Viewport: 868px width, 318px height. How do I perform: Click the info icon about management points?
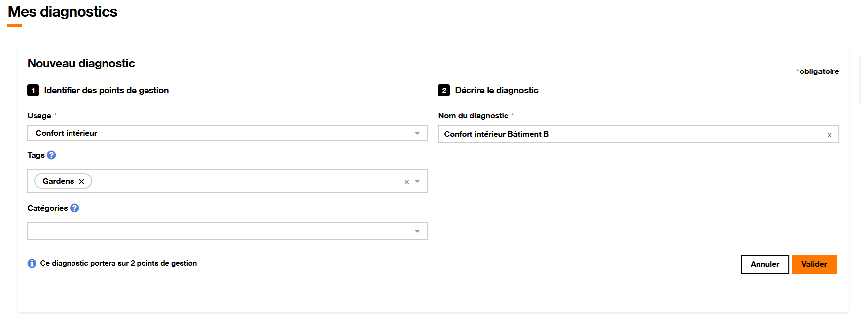click(x=32, y=263)
